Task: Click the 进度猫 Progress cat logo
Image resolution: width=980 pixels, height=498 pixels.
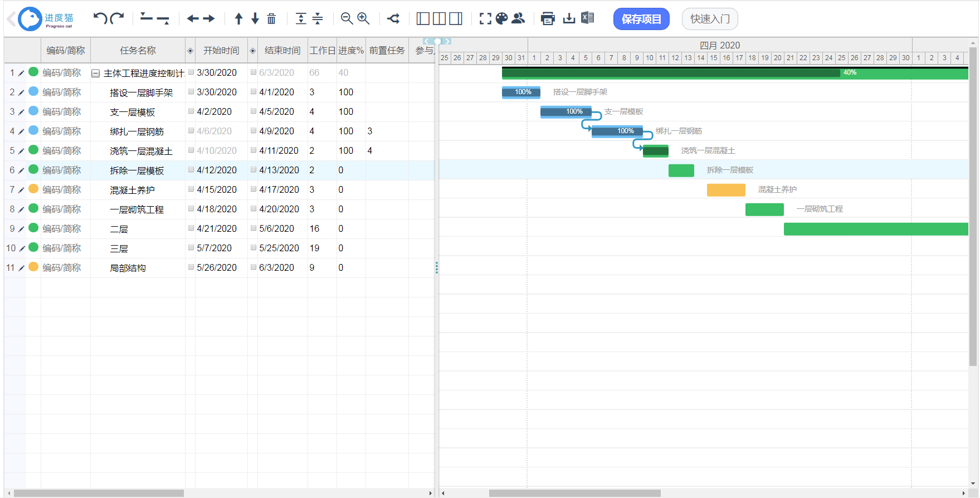Action: point(46,19)
